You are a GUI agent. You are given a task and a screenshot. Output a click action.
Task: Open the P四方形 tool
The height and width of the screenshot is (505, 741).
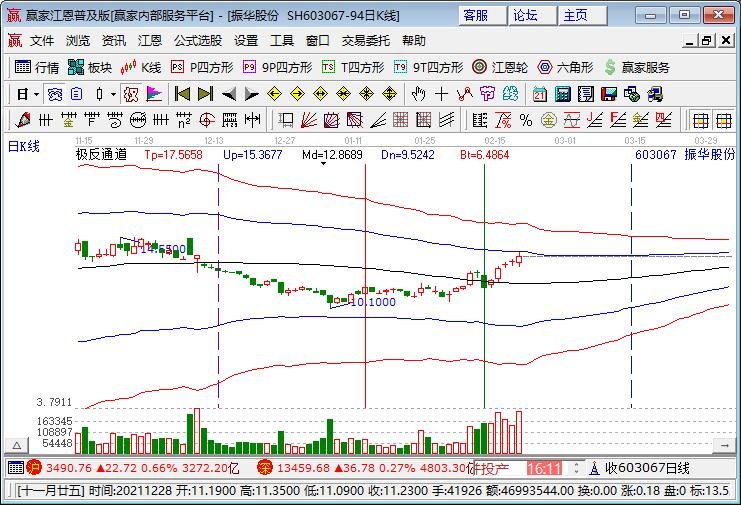pyautogui.click(x=202, y=68)
